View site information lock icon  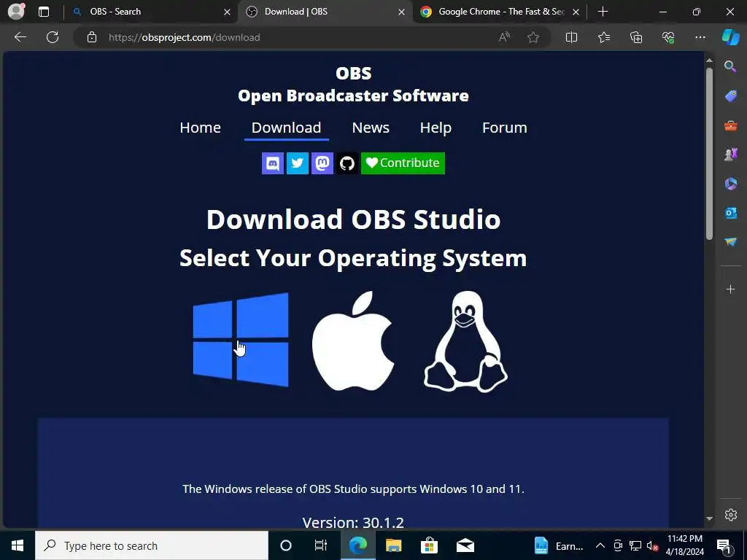point(92,37)
